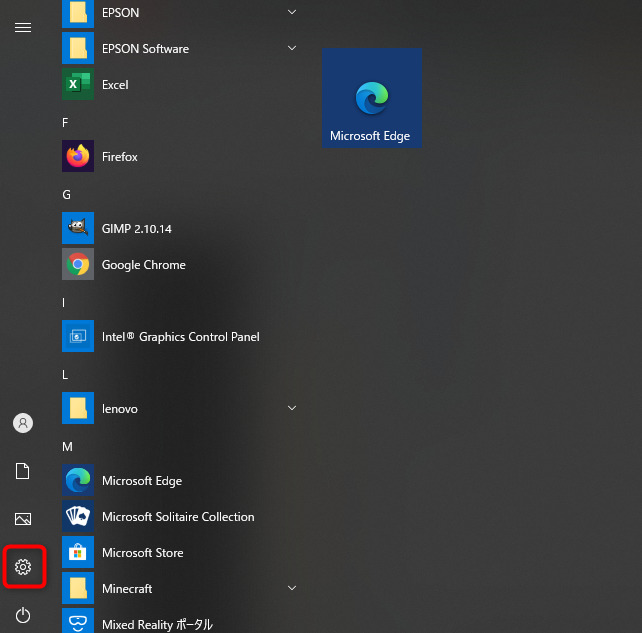Click the I section letter header
The width and height of the screenshot is (642, 633).
click(x=63, y=303)
